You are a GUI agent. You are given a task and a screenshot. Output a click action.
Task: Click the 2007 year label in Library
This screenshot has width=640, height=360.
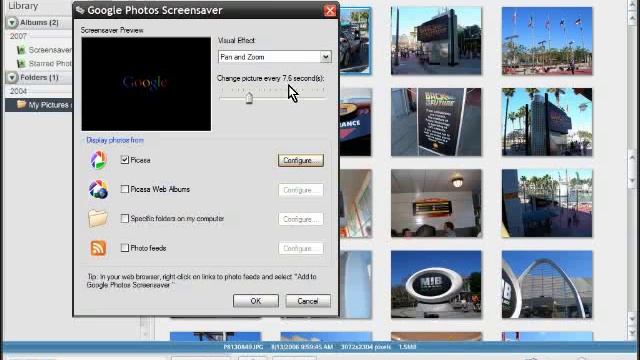point(18,36)
